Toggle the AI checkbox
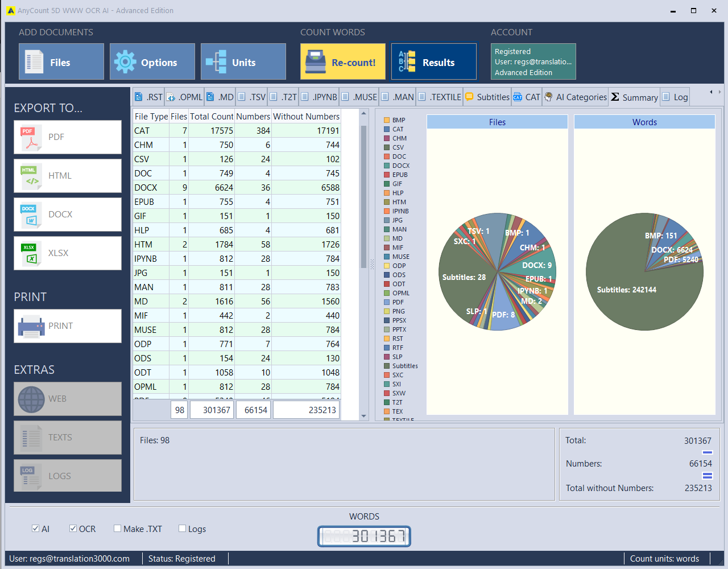 [36, 529]
